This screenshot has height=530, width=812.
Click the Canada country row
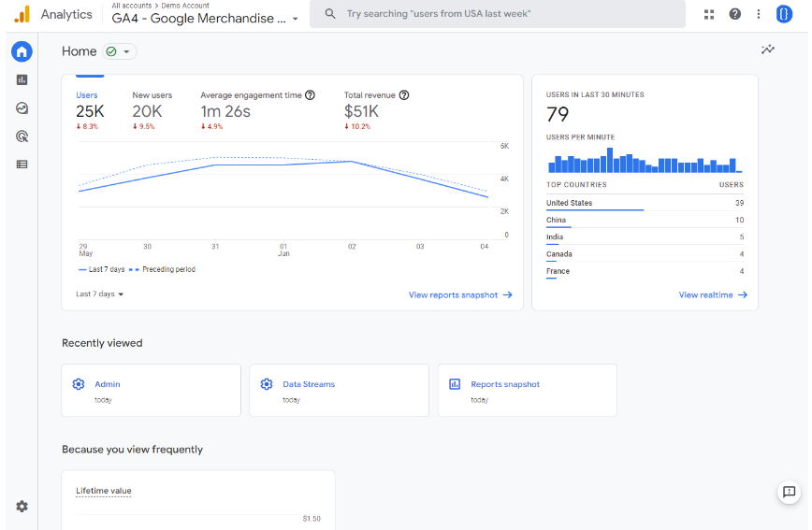[645, 254]
